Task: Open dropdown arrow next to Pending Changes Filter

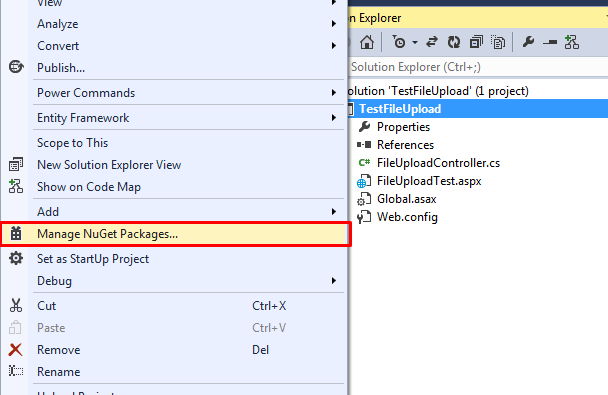Action: (x=415, y=42)
